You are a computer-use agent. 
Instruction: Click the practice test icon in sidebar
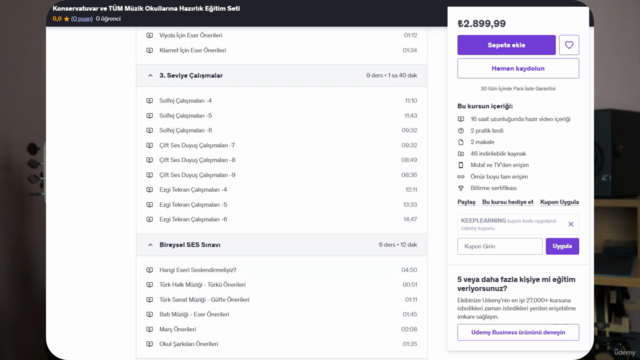(461, 131)
